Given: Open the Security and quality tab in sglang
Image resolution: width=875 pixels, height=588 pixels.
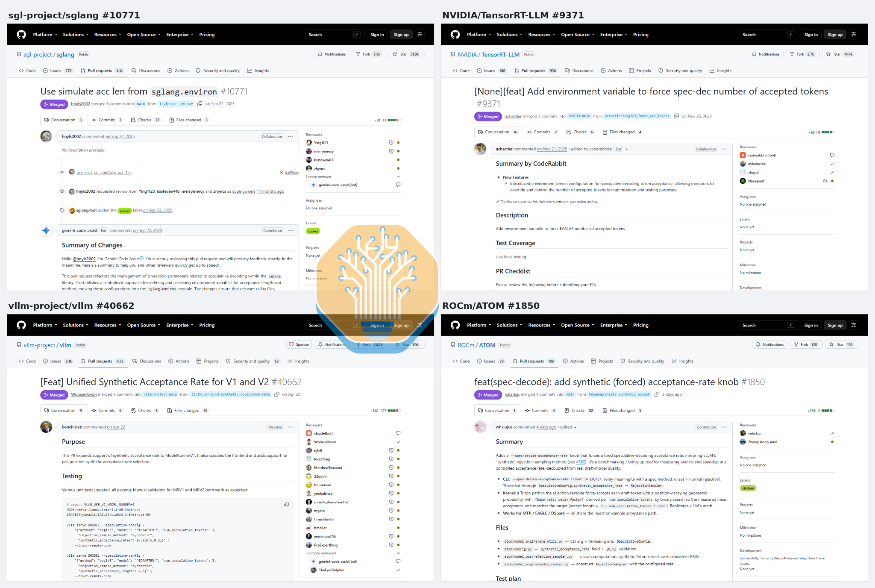Looking at the screenshot, I should (218, 71).
